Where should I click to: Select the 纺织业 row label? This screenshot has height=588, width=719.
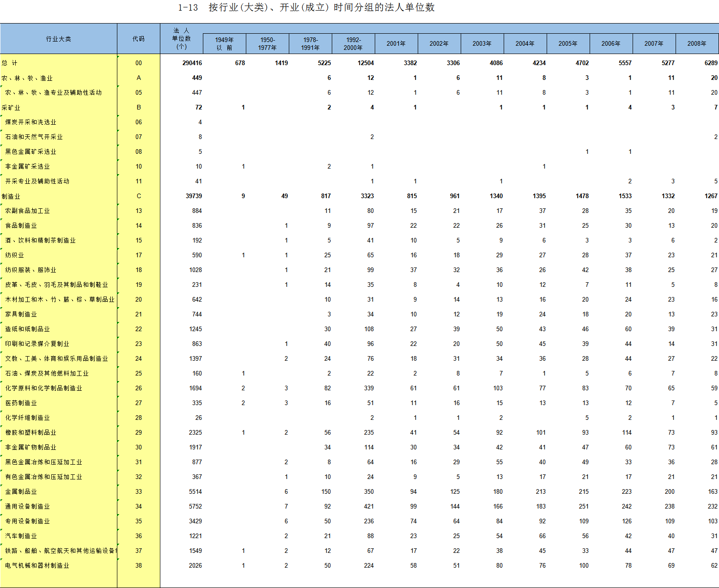coord(15,255)
